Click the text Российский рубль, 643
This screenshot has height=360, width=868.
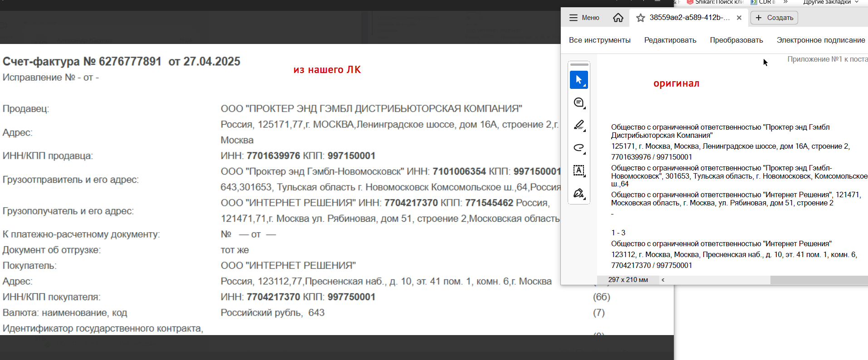[273, 313]
